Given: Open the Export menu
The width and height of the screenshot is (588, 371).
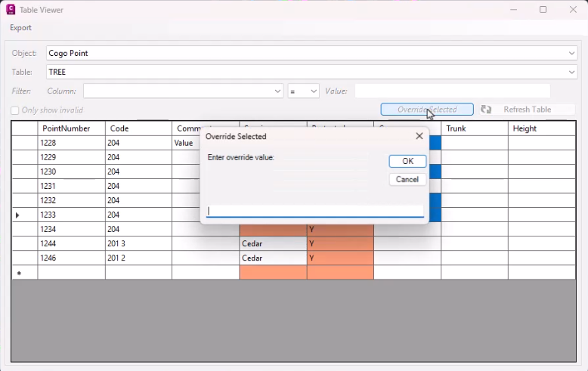Looking at the screenshot, I should [20, 28].
